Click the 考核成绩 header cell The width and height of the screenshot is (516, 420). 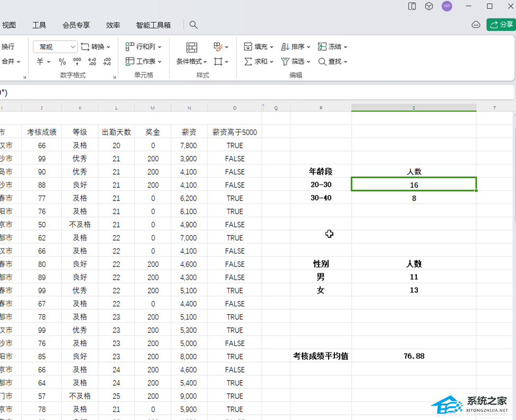pyautogui.click(x=42, y=132)
